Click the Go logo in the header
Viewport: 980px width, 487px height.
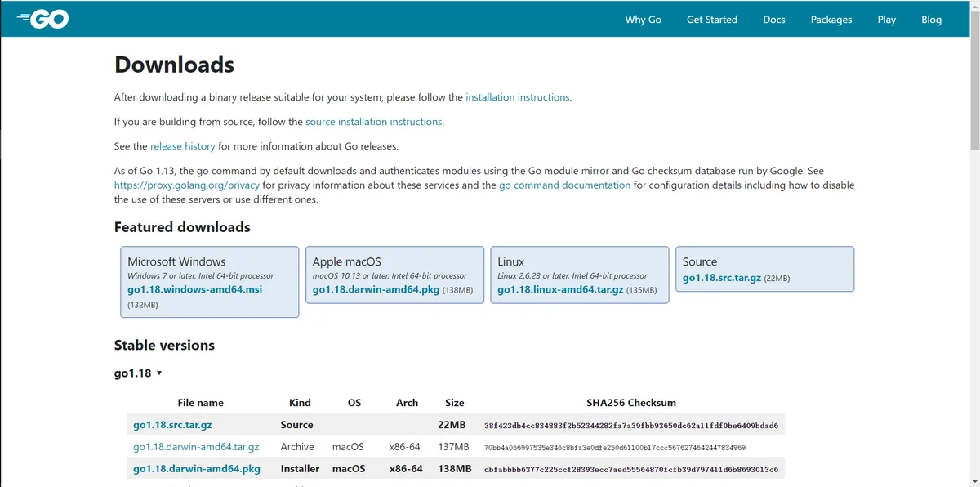tap(42, 18)
